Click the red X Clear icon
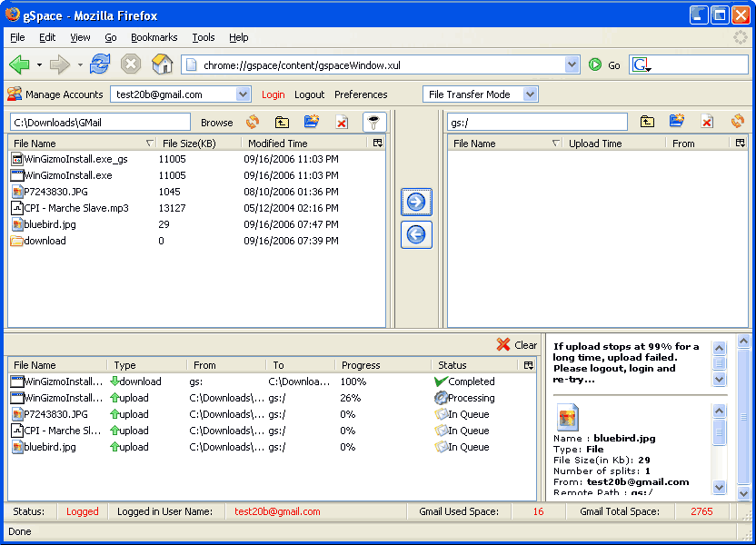756x545 pixels. (x=503, y=344)
